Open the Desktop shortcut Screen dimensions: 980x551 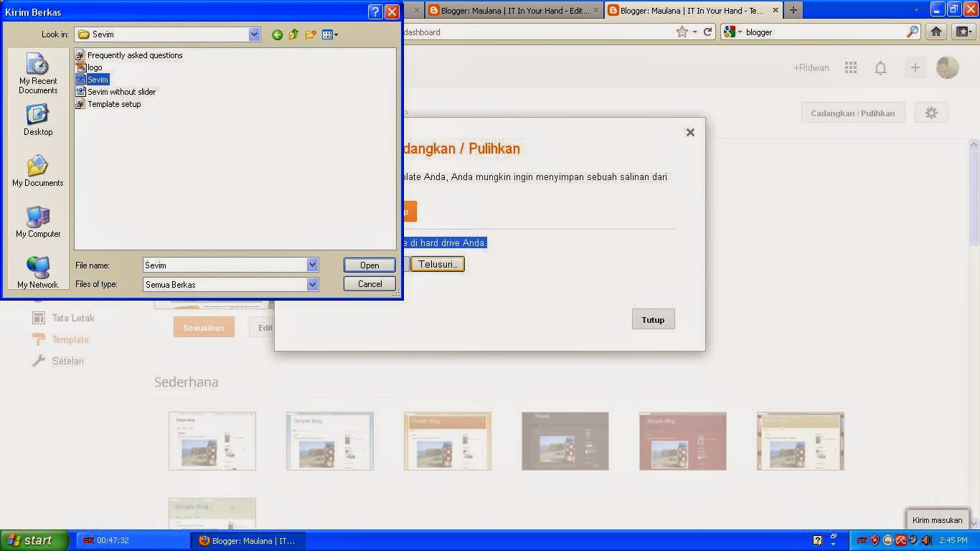tap(38, 121)
